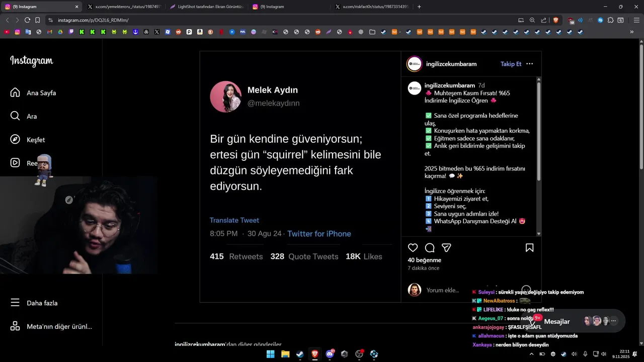Click the caption panel's vertical scrollbar thumb

pyautogui.click(x=539, y=132)
